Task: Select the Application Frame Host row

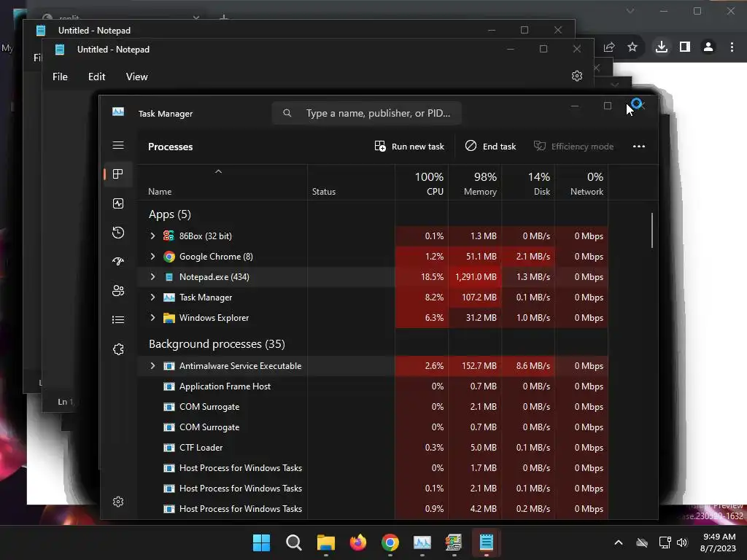Action: tap(373, 386)
